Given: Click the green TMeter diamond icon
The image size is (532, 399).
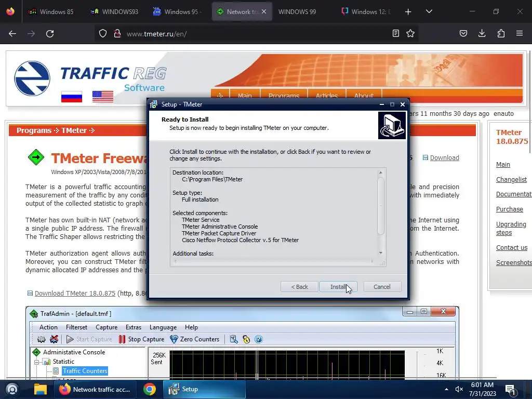Looking at the screenshot, I should (x=36, y=157).
